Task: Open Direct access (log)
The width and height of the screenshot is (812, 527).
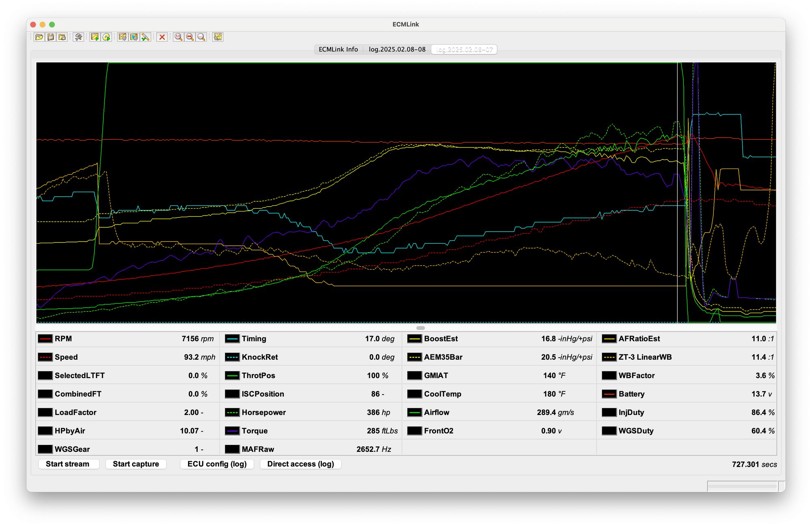Action: pos(300,464)
